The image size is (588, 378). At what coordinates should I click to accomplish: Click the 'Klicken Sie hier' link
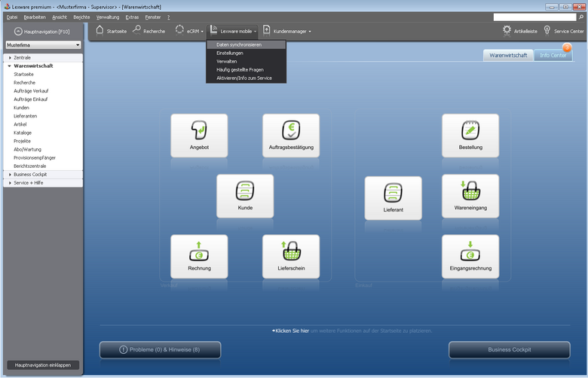tap(292, 331)
